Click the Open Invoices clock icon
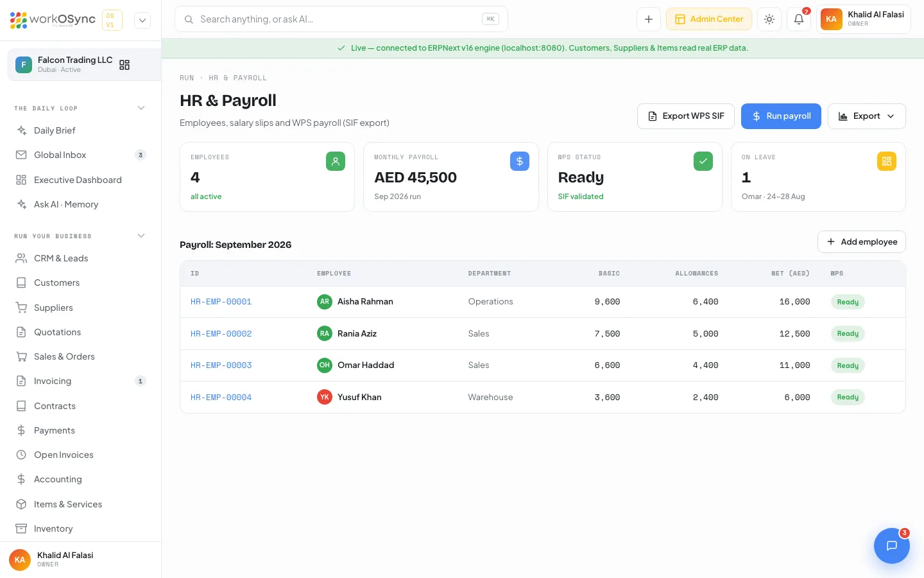The width and height of the screenshot is (924, 578). (x=21, y=455)
